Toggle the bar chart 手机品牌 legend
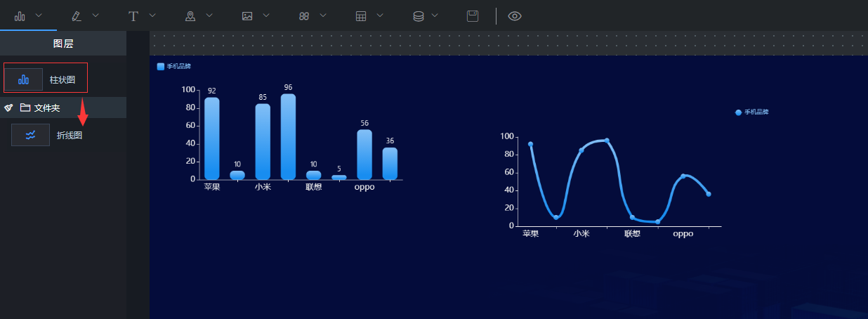Screen dimensions: 868x319 click(x=174, y=66)
